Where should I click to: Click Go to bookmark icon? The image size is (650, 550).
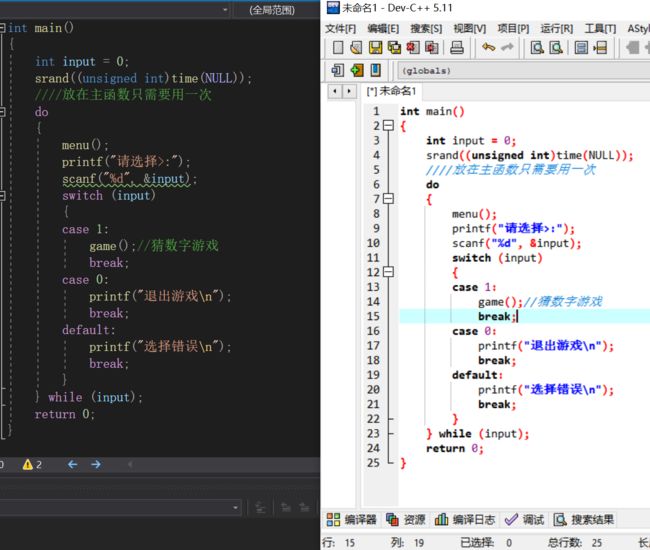(376, 70)
